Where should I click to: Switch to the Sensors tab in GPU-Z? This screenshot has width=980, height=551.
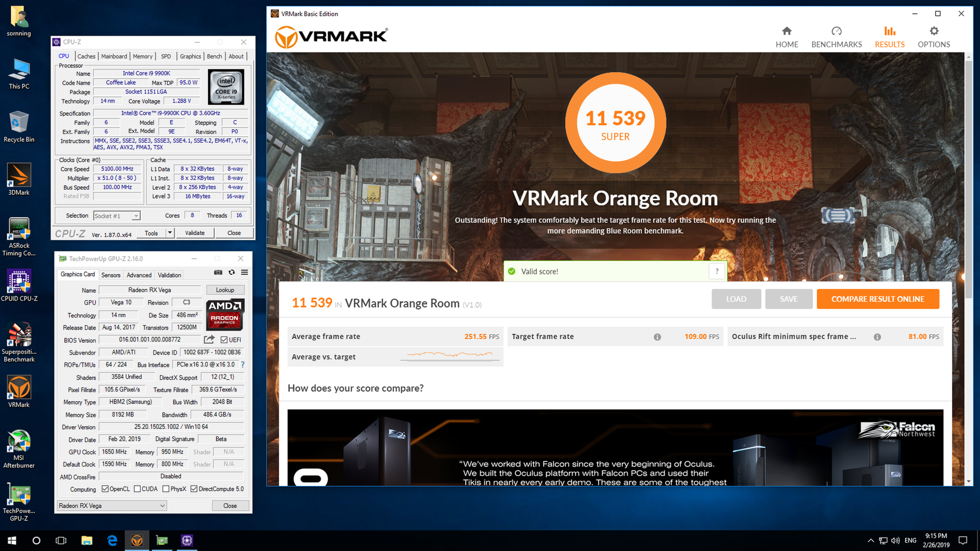click(111, 275)
